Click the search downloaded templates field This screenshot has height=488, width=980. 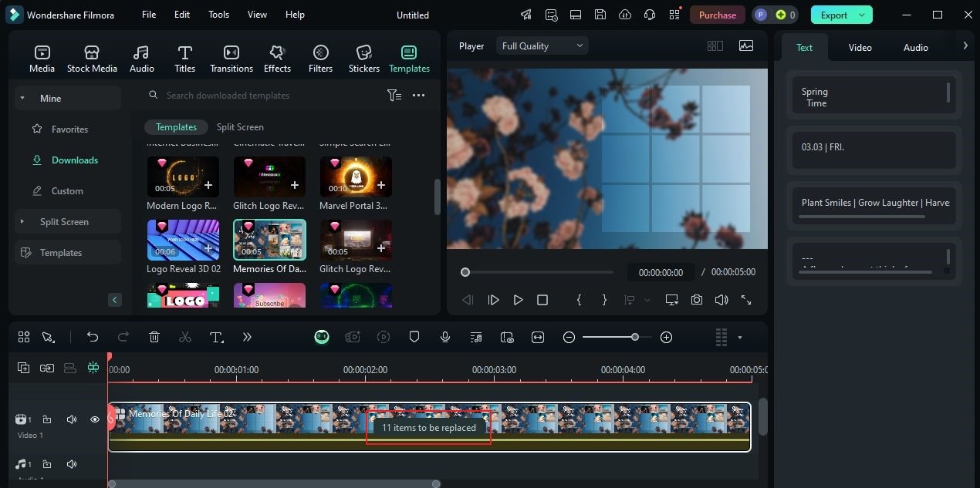pyautogui.click(x=262, y=96)
